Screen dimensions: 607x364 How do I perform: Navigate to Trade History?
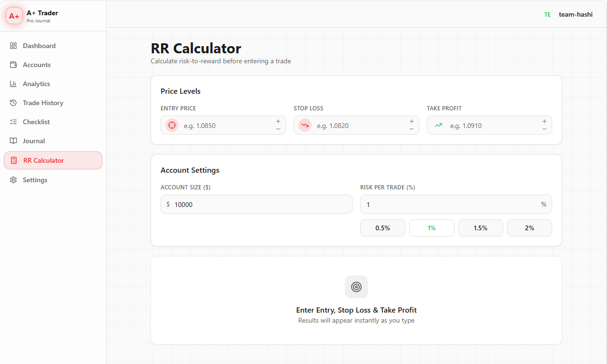tap(53, 103)
